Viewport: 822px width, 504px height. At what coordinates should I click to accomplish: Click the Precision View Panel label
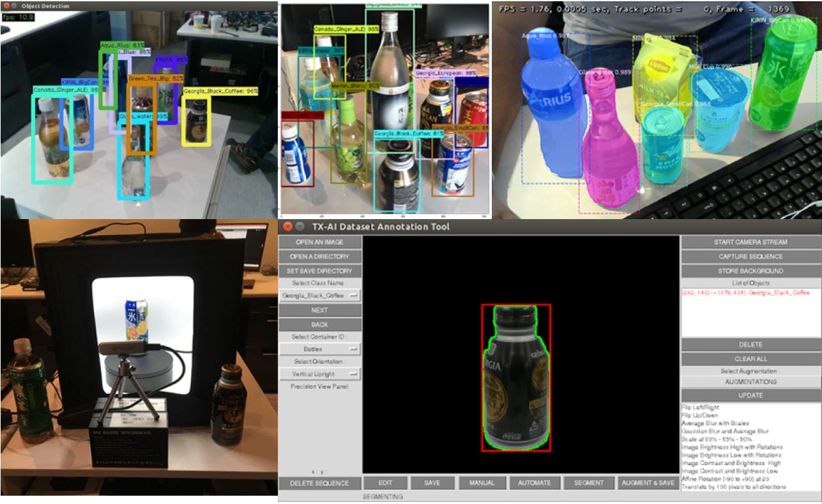[319, 386]
